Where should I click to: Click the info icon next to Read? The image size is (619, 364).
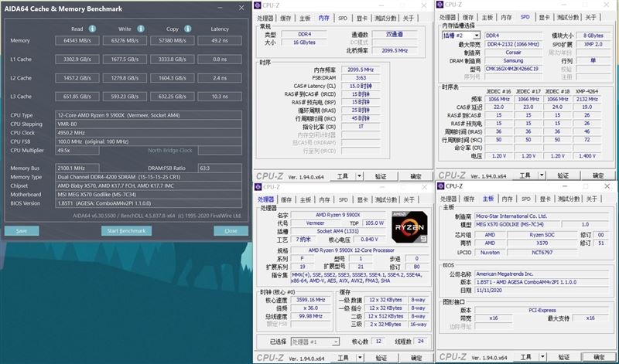92,29
